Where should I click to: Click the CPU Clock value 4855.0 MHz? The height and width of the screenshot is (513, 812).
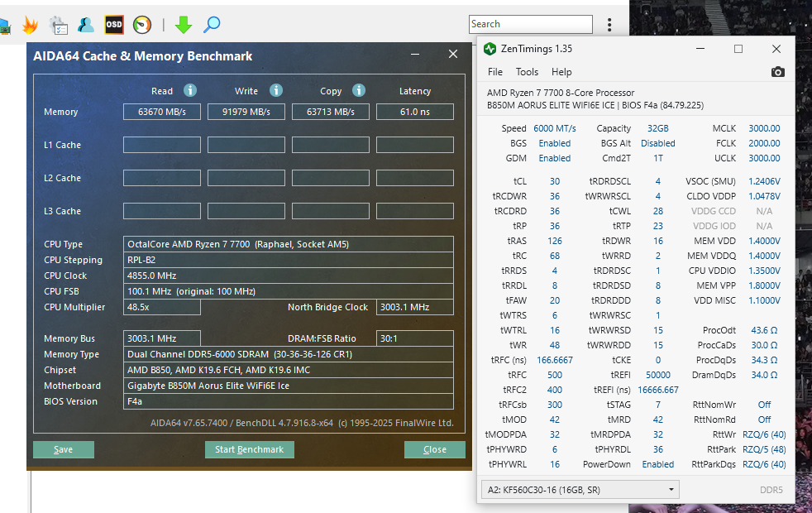(289, 276)
